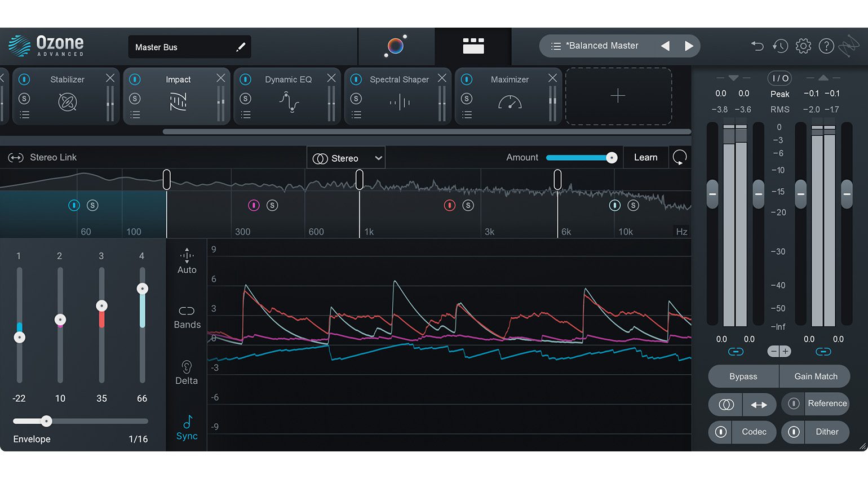Screen dimensions: 868x479
Task: Rename the Master Bus with the pencil
Action: click(x=241, y=47)
